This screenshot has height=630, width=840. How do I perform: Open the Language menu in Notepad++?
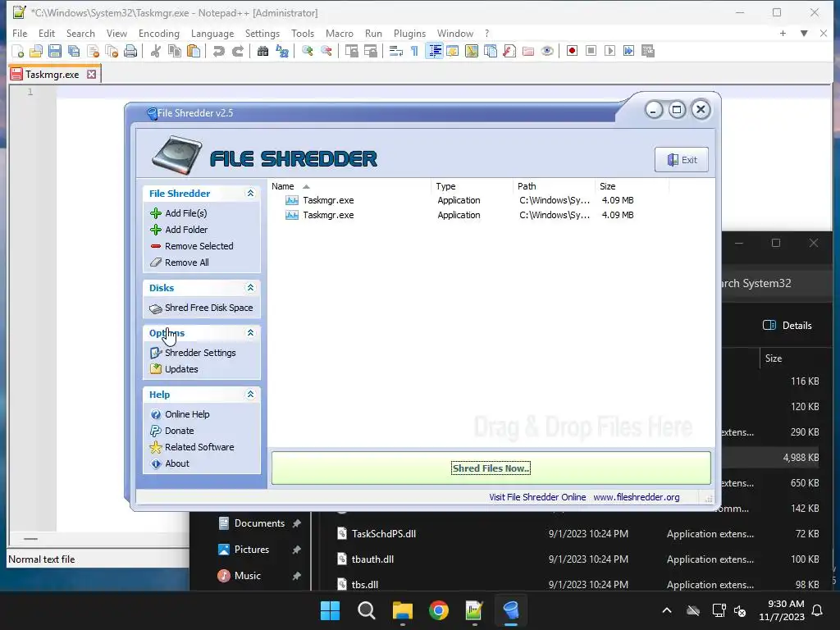coord(212,33)
